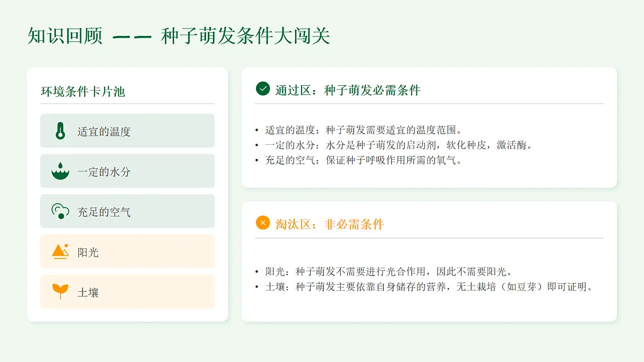This screenshot has width=644, height=362.
Task: Select the 一定的水分 card
Action: (127, 171)
